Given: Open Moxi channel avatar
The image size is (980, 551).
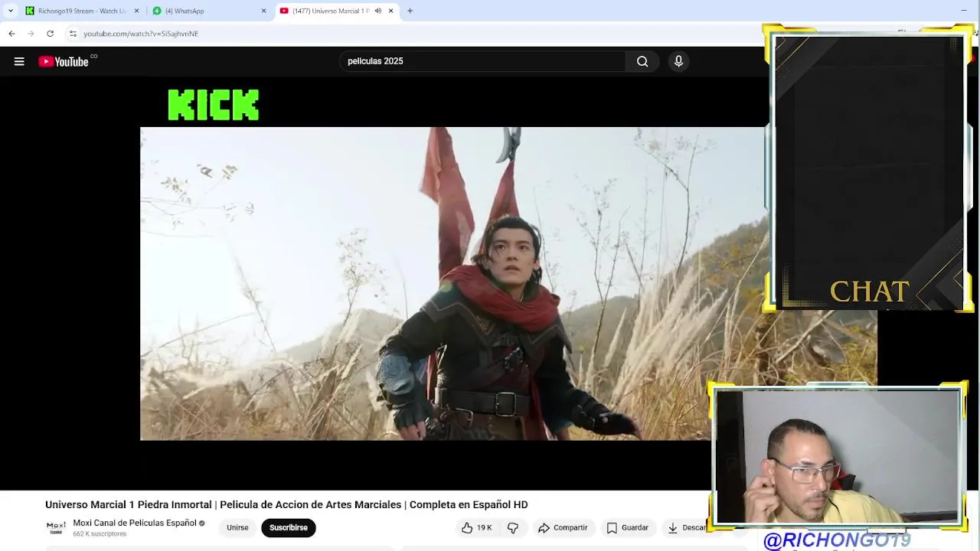Looking at the screenshot, I should [56, 527].
